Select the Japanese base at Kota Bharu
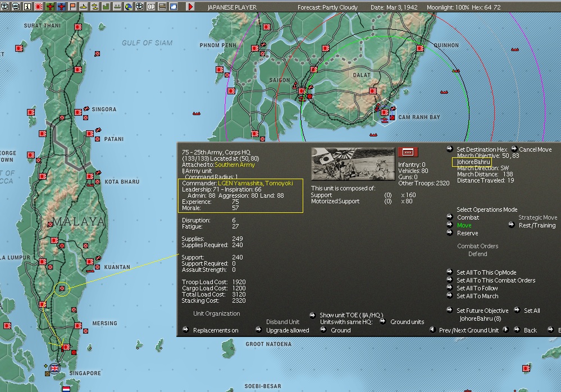 (90, 176)
